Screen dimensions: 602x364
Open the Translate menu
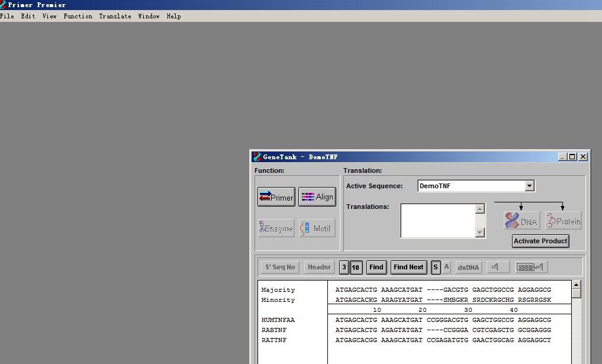tap(115, 16)
